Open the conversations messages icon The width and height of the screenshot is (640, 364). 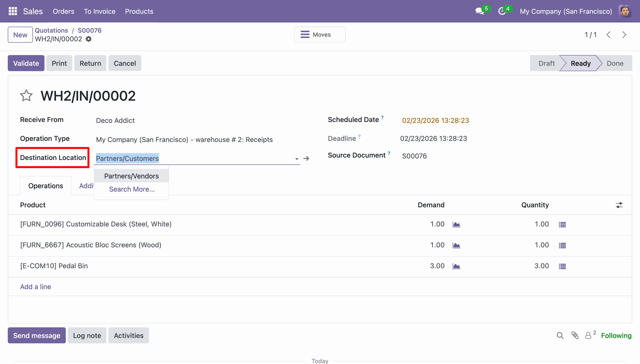(480, 11)
